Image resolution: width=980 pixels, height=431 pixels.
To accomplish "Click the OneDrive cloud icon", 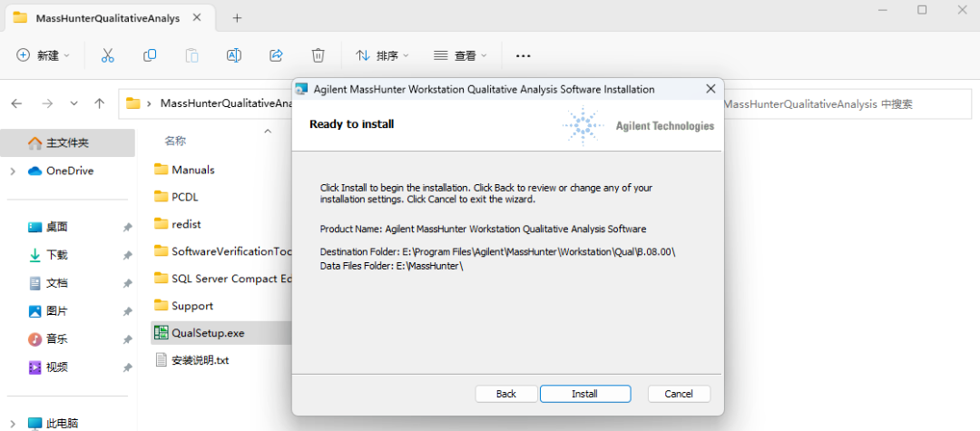I will (x=35, y=171).
